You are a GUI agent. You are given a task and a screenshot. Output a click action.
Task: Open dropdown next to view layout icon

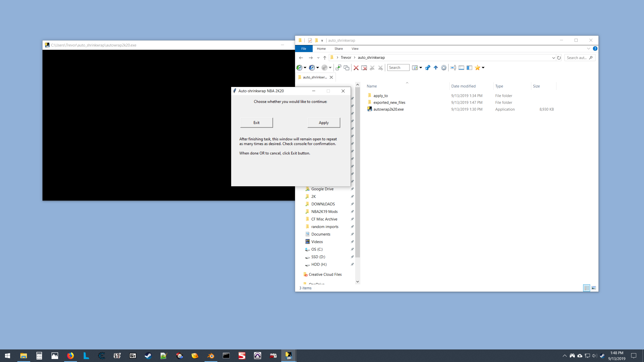click(421, 68)
